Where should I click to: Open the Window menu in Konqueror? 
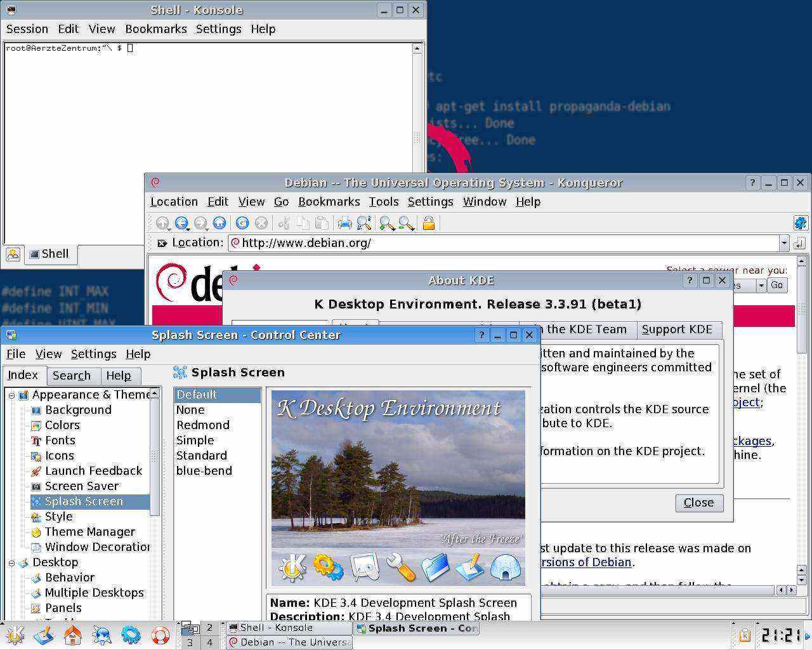(485, 202)
